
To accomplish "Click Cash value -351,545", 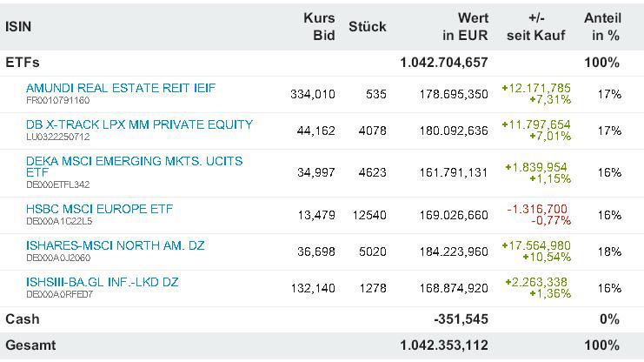I will (x=461, y=319).
